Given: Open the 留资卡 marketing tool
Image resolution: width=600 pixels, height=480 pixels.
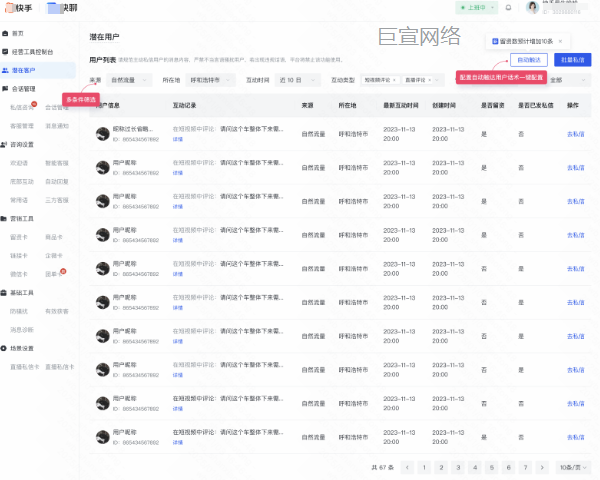Looking at the screenshot, I should point(19,237).
